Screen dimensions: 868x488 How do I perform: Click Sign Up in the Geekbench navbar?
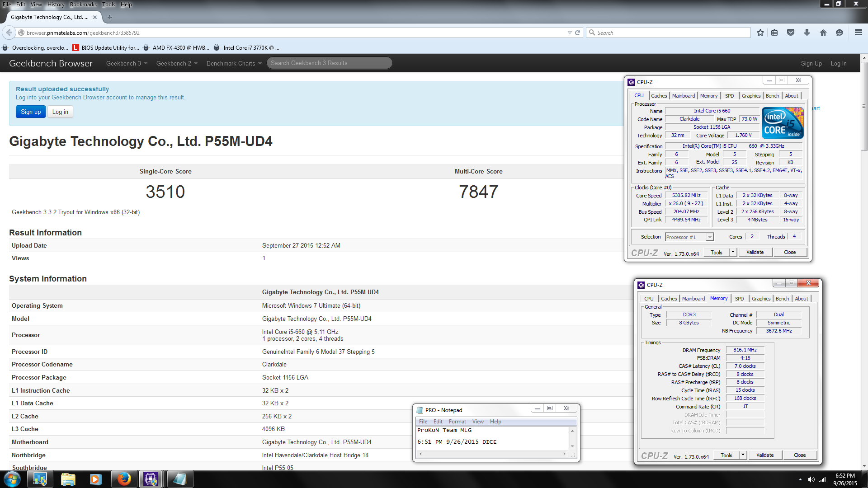point(811,63)
